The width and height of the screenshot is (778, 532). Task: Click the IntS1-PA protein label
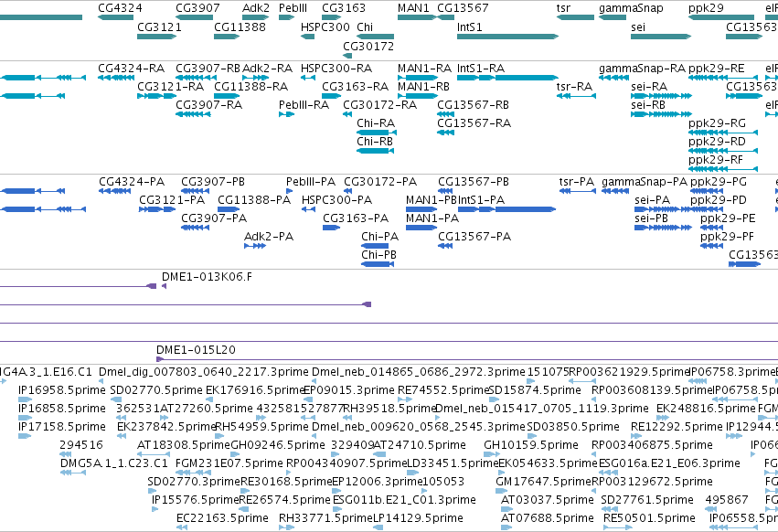(481, 200)
